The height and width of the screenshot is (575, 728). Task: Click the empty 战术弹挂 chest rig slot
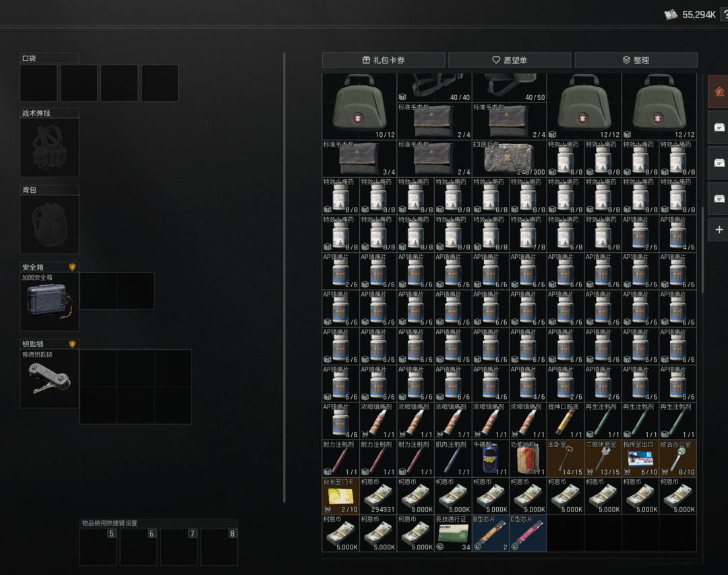[x=50, y=147]
